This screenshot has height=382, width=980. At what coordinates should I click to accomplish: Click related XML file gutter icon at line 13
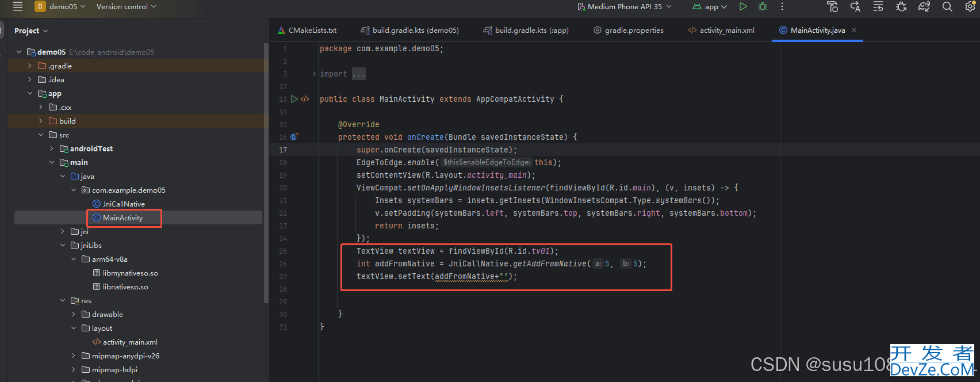click(x=305, y=99)
